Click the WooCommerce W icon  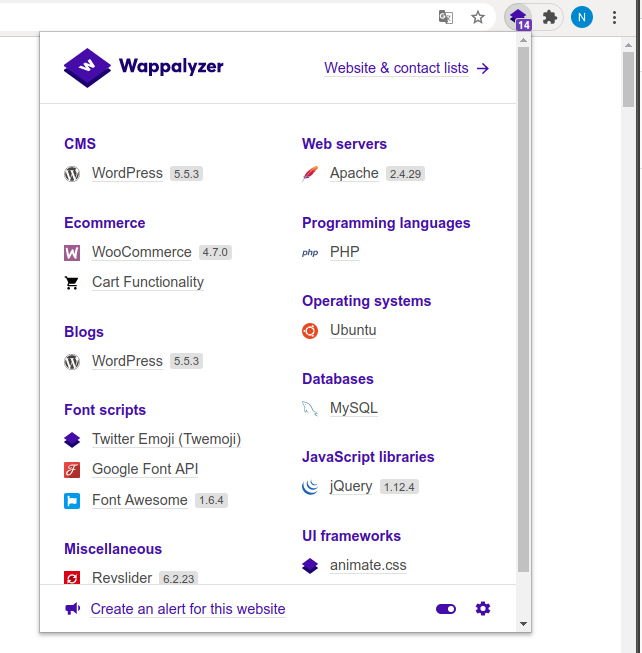click(72, 253)
